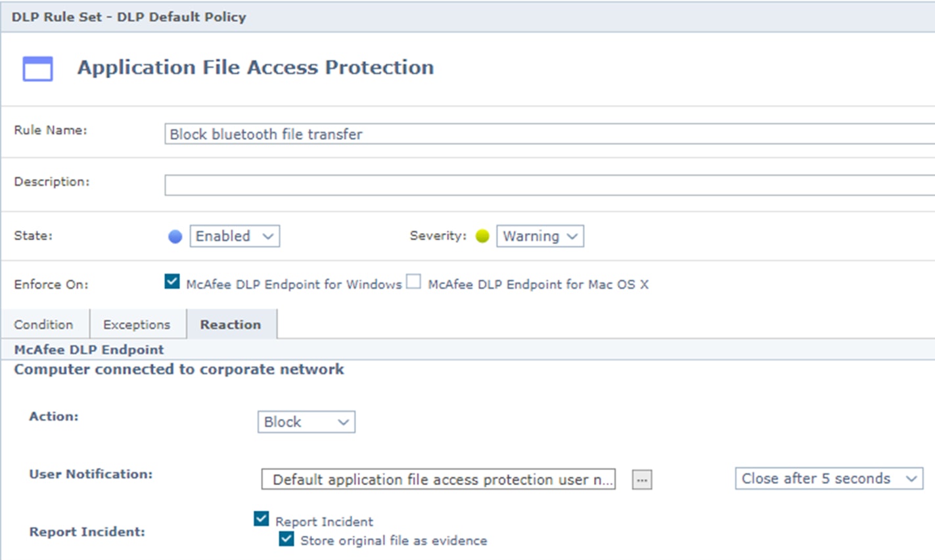Click into the Description input field
This screenshot has width=935, height=560.
pos(549,185)
